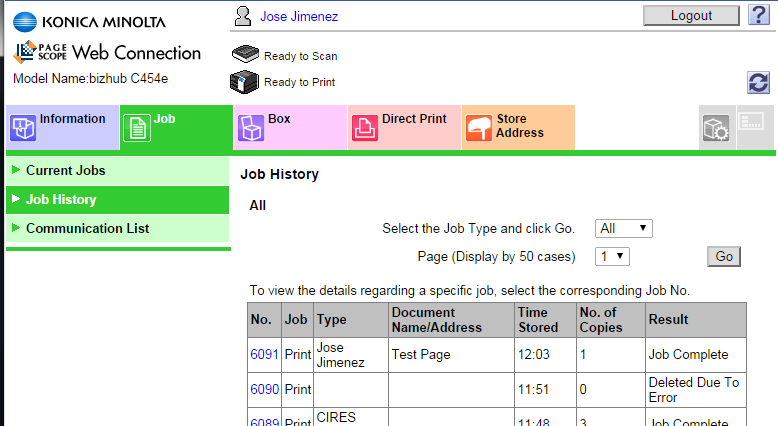Click the printer status icon
The height and width of the screenshot is (426, 778).
click(x=245, y=82)
